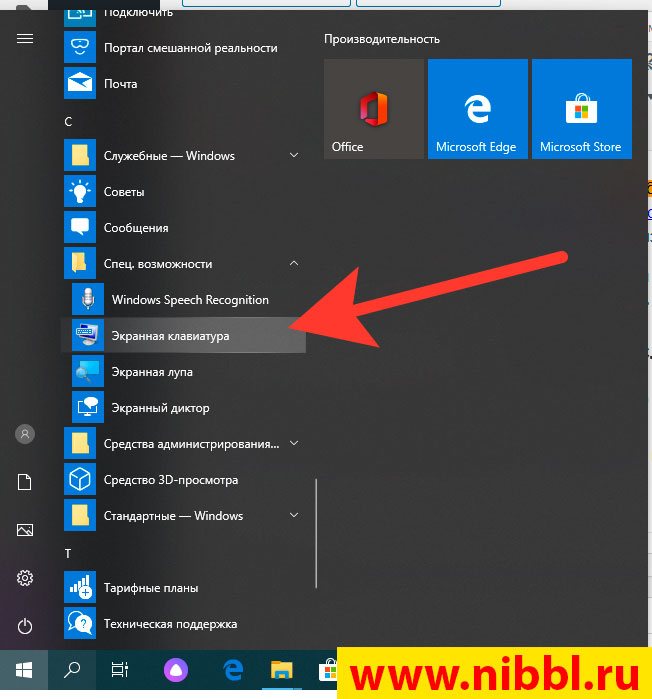The width and height of the screenshot is (652, 699).
Task: Open Task View on taskbar
Action: pos(119,670)
